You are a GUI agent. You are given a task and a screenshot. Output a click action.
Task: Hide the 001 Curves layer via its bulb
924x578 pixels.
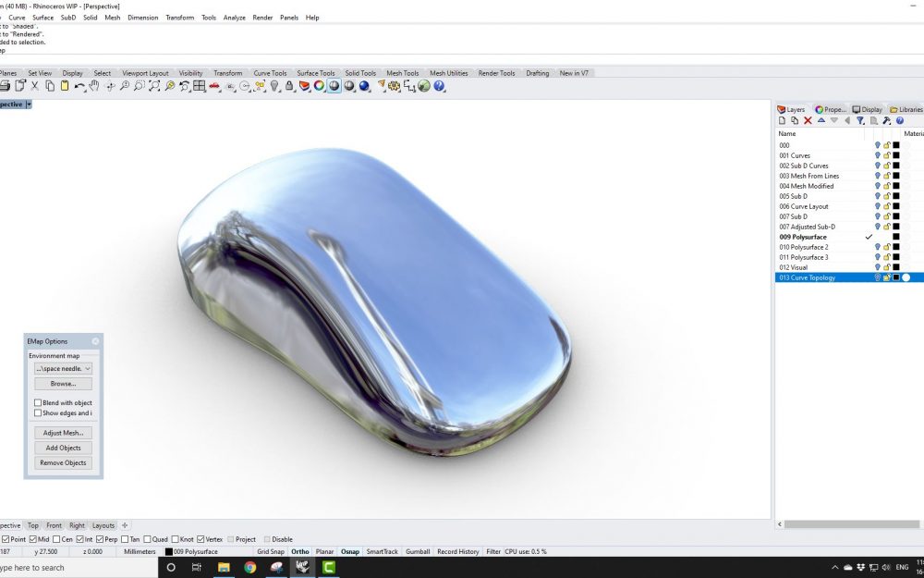pos(878,155)
